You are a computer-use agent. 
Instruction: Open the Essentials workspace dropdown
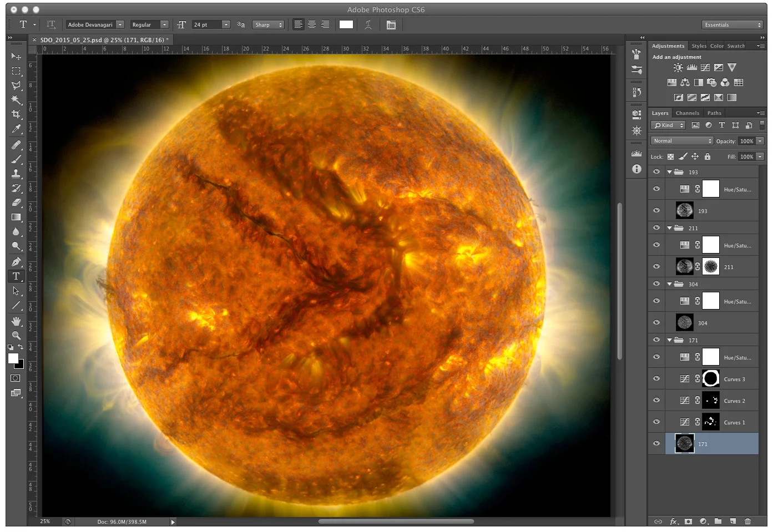pos(732,24)
